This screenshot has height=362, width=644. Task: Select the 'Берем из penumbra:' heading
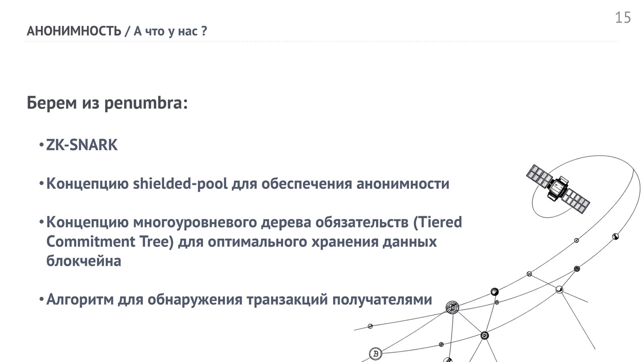click(x=107, y=103)
